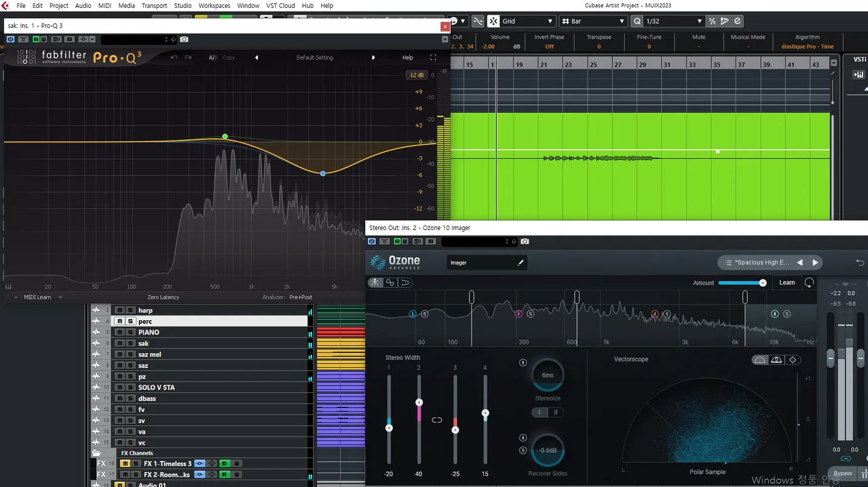Open the 1/32 quantize preset dropdown

[674, 21]
